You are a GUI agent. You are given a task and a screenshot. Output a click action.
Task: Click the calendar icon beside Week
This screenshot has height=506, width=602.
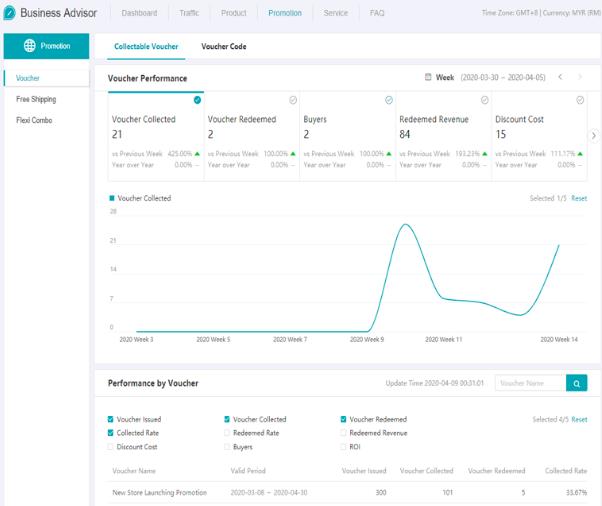pyautogui.click(x=428, y=77)
